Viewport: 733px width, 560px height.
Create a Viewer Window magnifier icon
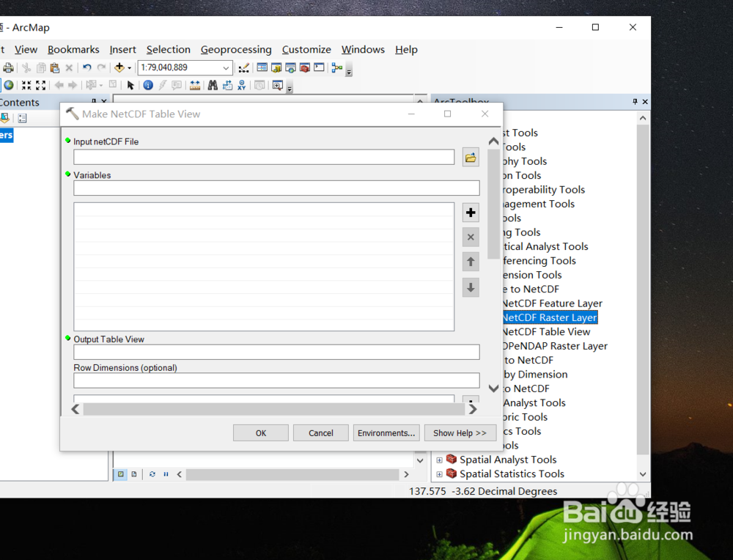277,86
